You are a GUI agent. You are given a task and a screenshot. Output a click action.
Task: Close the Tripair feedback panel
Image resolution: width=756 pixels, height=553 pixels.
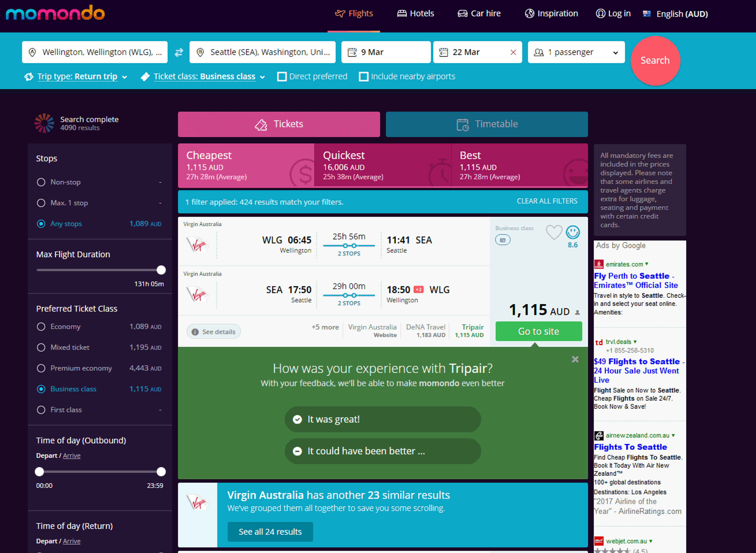(575, 359)
